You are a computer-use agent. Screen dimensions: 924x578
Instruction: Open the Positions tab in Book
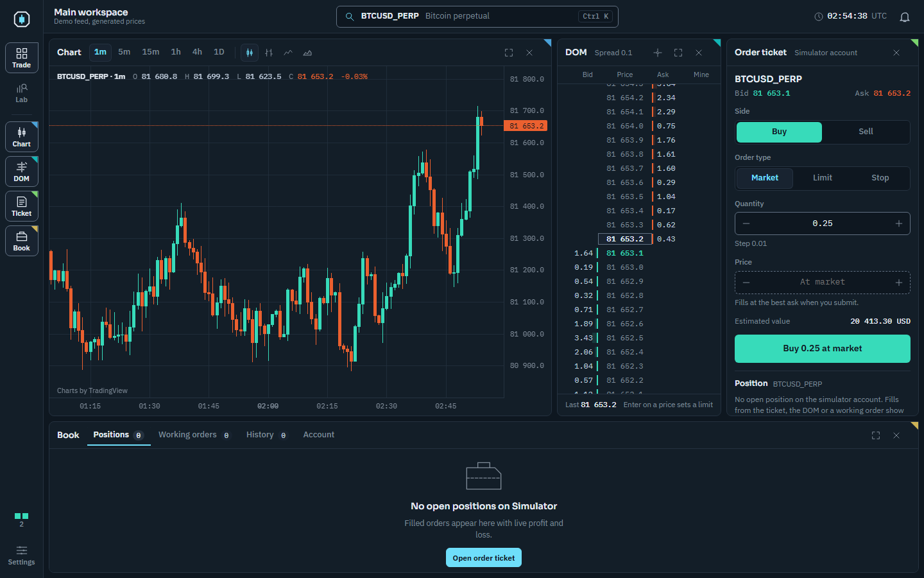tap(119, 435)
